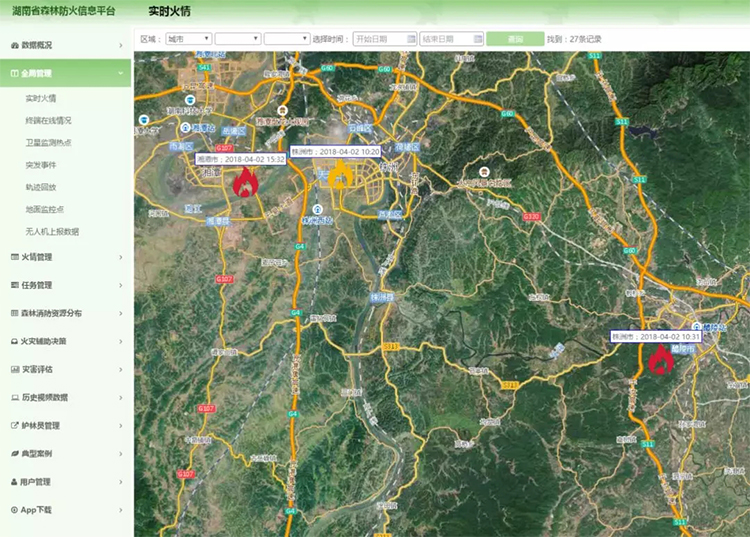Expand the 任务管理 menu section
This screenshot has height=537, width=750.
pyautogui.click(x=66, y=285)
